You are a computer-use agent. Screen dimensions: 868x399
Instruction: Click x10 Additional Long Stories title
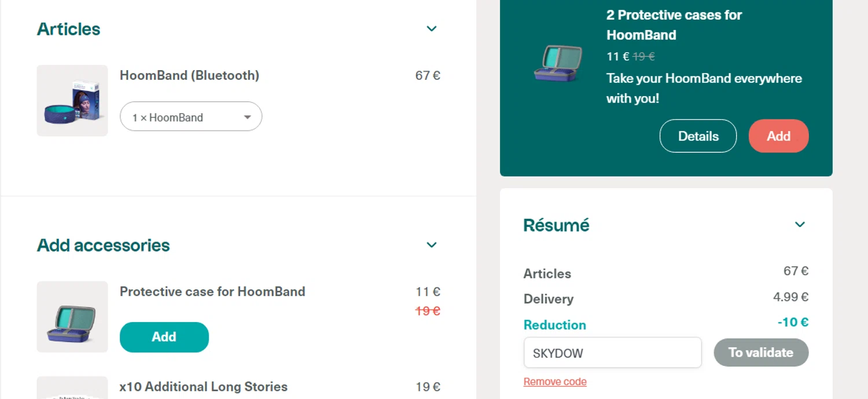204,386
